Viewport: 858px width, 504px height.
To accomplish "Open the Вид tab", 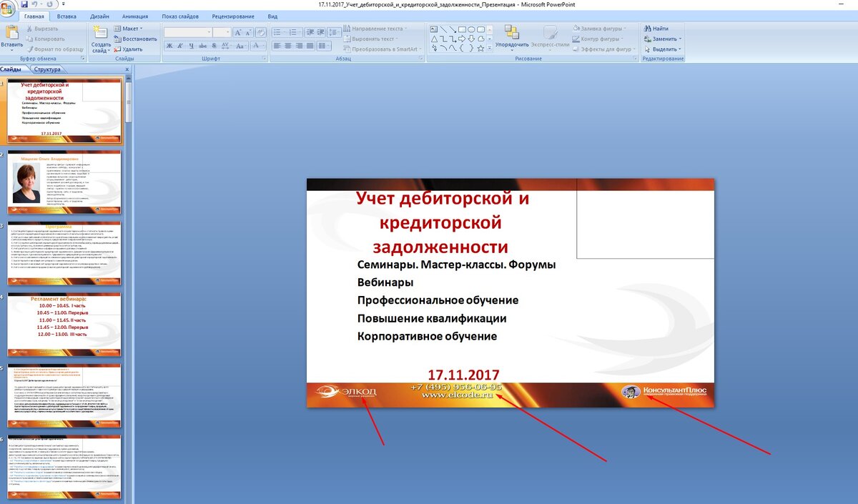I will click(272, 16).
